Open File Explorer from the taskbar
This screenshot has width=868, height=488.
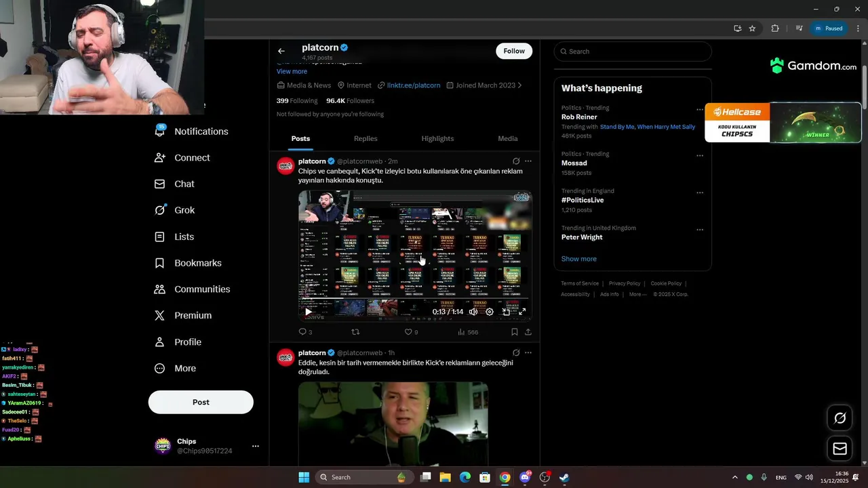click(x=445, y=477)
